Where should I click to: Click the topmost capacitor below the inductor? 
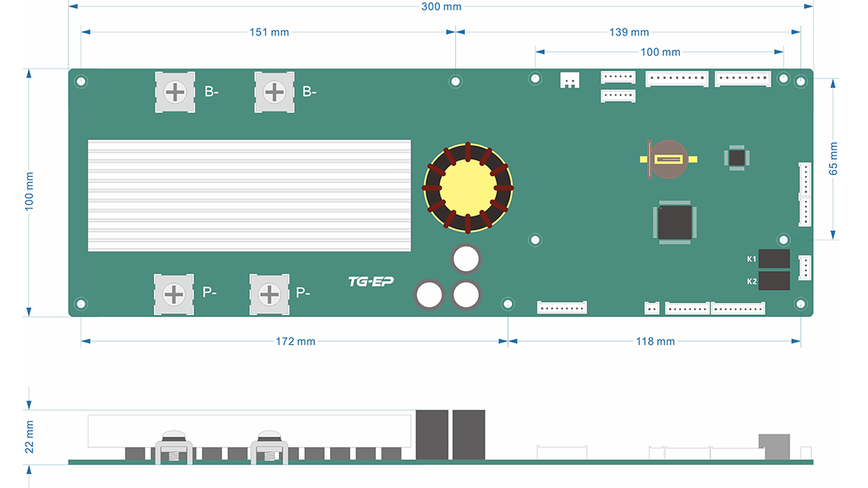tap(466, 259)
